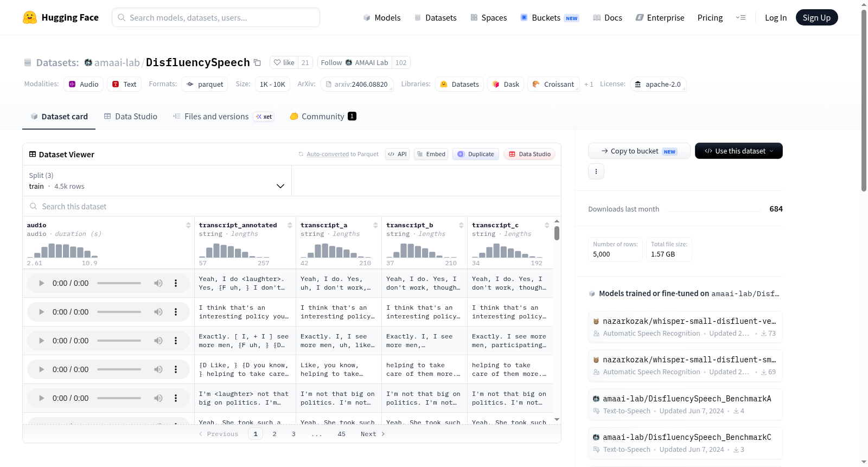Image resolution: width=868 pixels, height=467 pixels.
Task: Click the Duplicate button
Action: coord(476,154)
